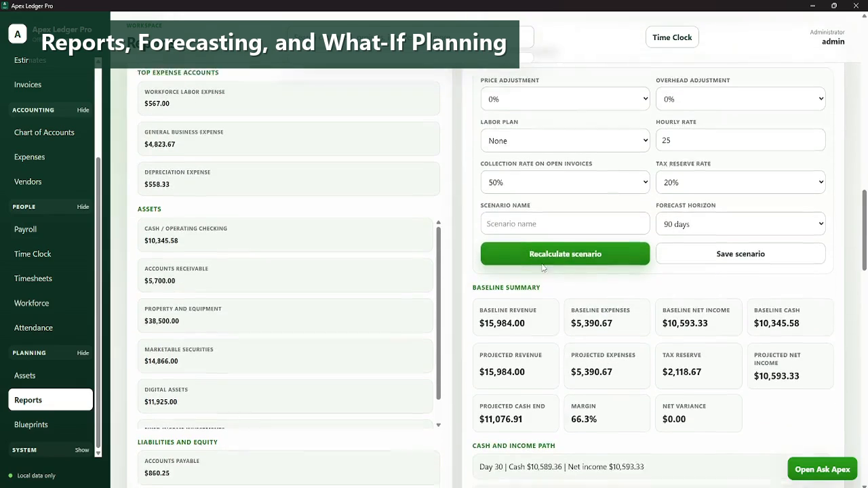Click the sidebar scrollbar
The height and width of the screenshot is (488, 868).
(98, 302)
